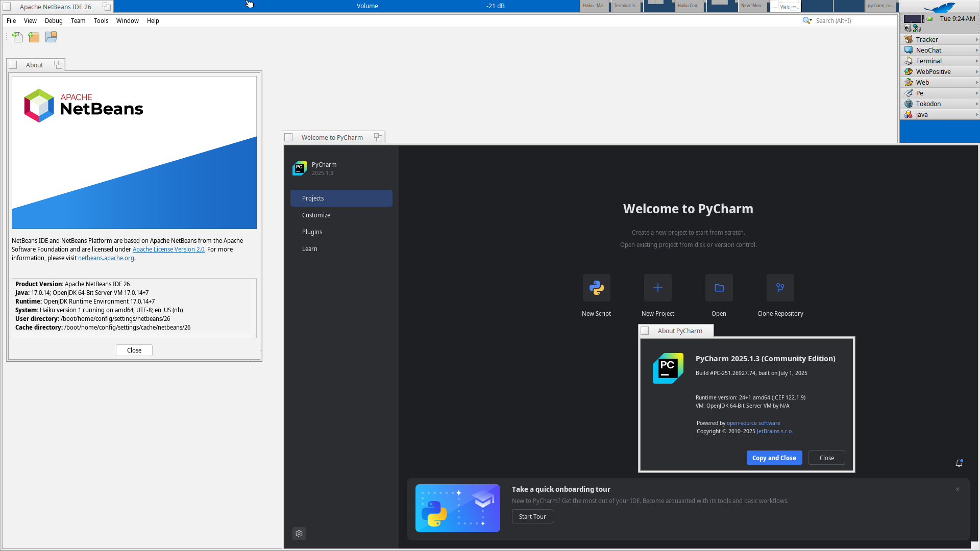Select Customize in the PyCharm sidebar
Screen dimensions: 980x551
coord(341,215)
